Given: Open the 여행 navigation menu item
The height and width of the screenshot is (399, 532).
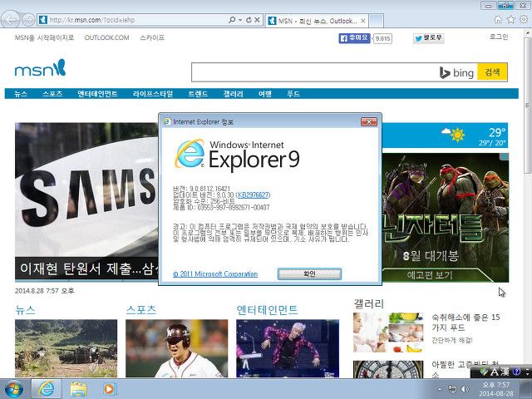Looking at the screenshot, I should (264, 94).
